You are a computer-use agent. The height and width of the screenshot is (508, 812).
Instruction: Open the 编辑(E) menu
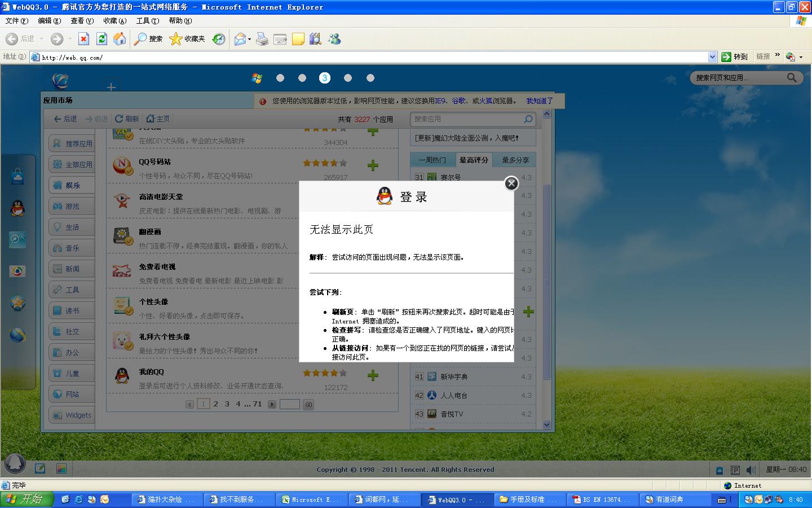click(50, 21)
